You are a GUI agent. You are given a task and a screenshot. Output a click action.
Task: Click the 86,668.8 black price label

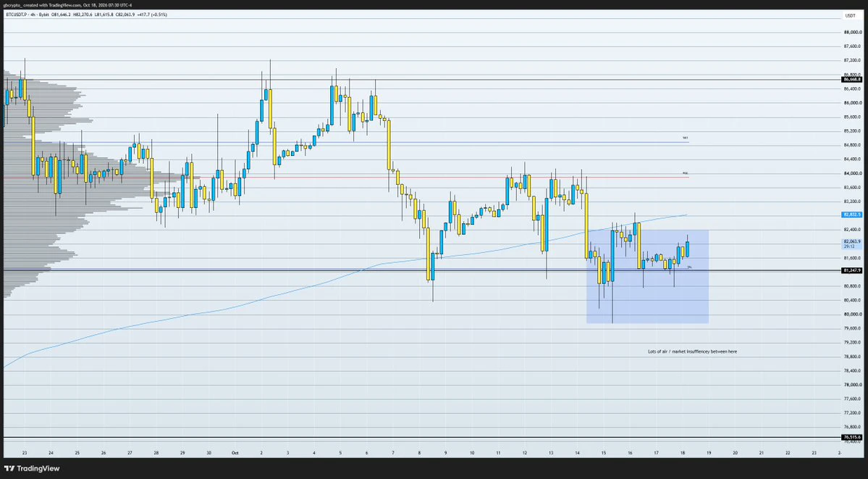pyautogui.click(x=852, y=80)
